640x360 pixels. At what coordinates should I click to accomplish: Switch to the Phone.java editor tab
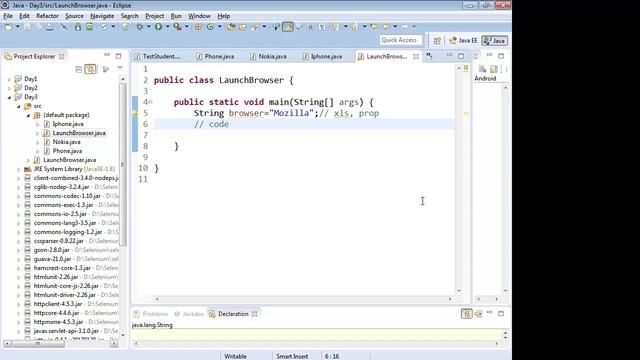click(215, 56)
